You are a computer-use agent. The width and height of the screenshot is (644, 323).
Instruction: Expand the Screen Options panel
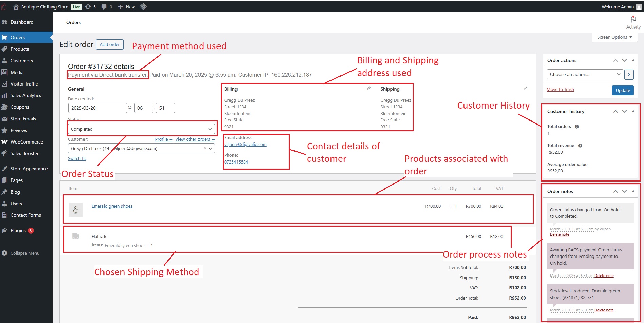click(614, 37)
